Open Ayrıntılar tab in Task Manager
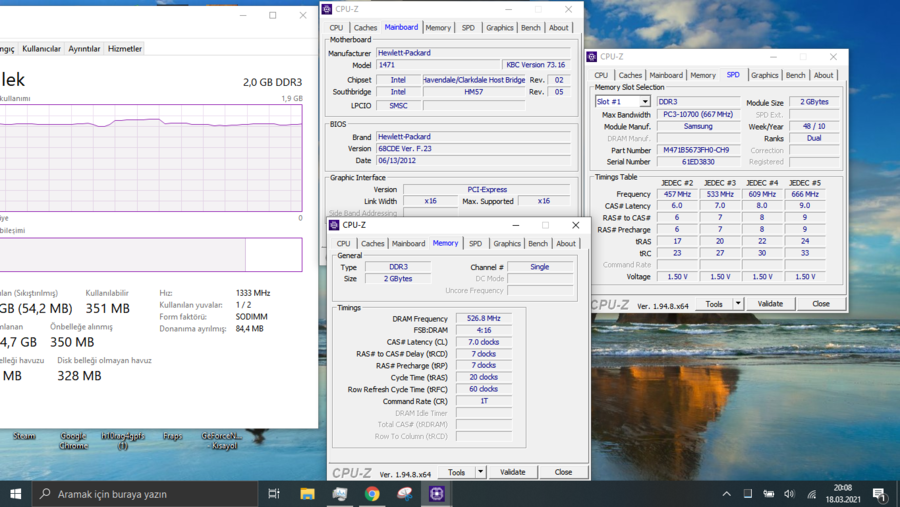This screenshot has width=900, height=507. pos(84,49)
